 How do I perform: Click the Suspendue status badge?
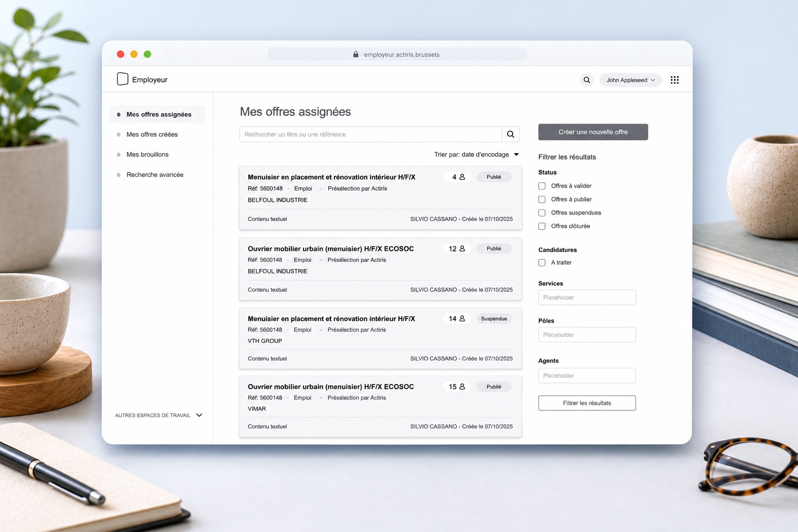point(494,319)
